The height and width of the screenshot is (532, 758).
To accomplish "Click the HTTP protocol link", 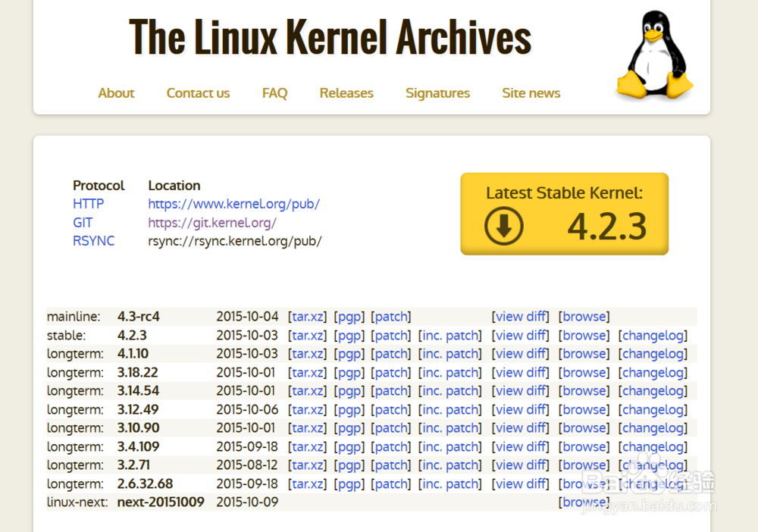I will click(x=88, y=204).
